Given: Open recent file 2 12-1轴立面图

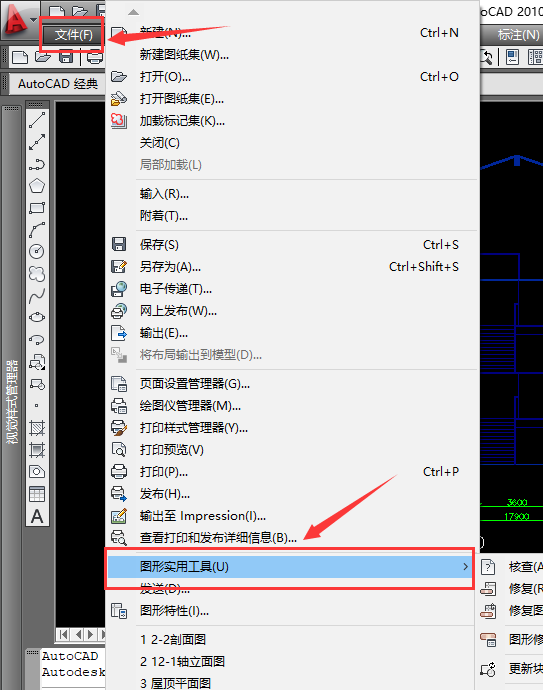Looking at the screenshot, I should click(292, 662).
